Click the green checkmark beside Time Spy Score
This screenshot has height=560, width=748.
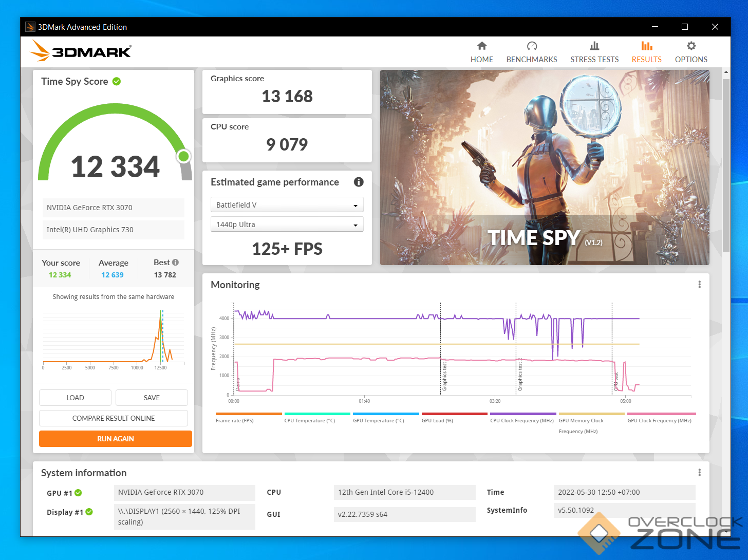[x=117, y=81]
